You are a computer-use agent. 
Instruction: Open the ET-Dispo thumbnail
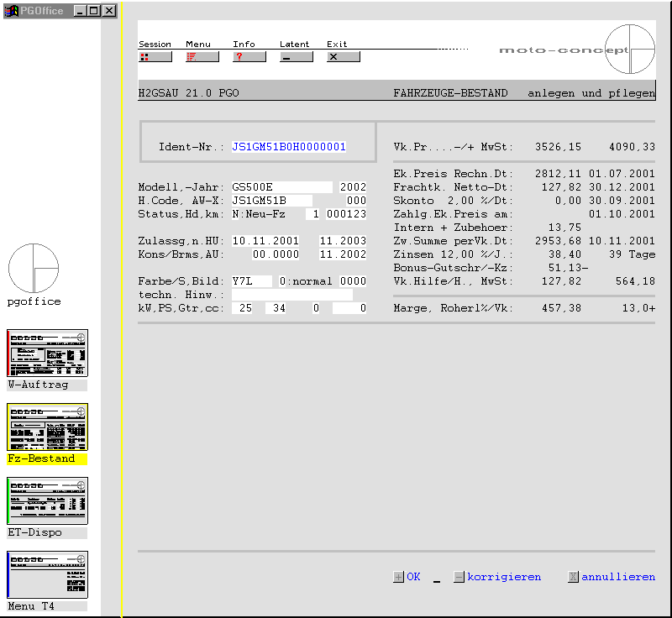(48, 500)
